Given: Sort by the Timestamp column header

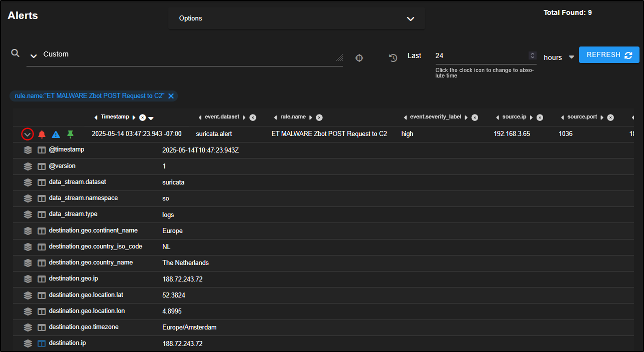Looking at the screenshot, I should pos(115,117).
